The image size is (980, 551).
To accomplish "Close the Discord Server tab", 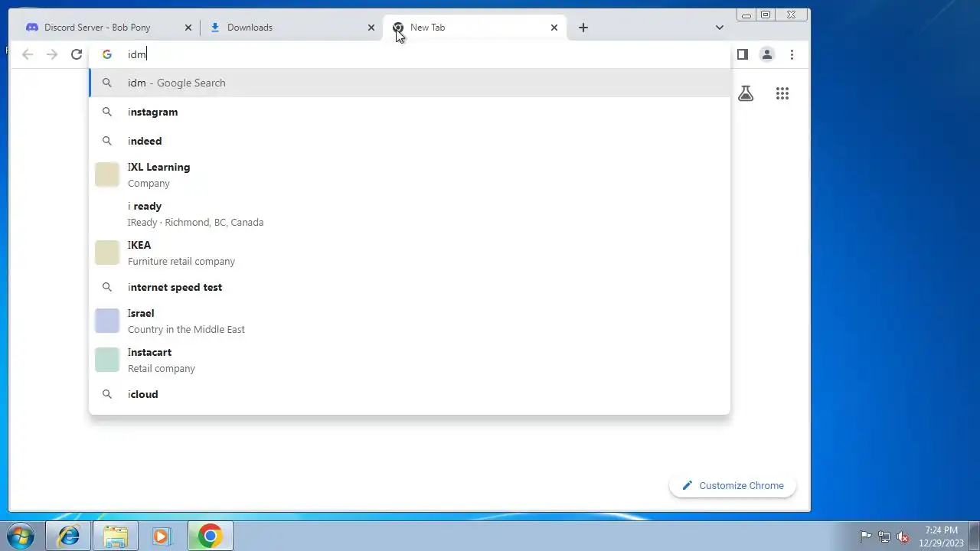I will tap(188, 28).
